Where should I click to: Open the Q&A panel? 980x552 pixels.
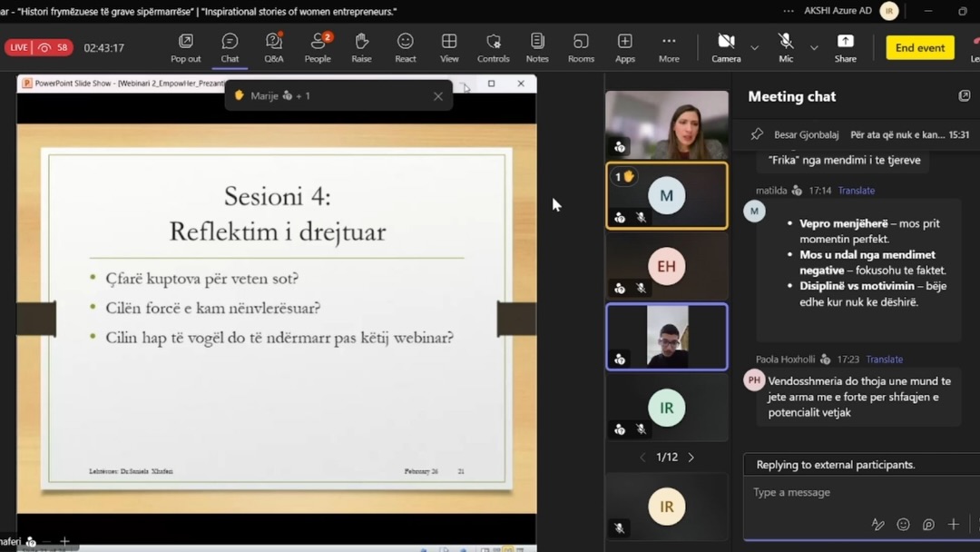click(273, 47)
